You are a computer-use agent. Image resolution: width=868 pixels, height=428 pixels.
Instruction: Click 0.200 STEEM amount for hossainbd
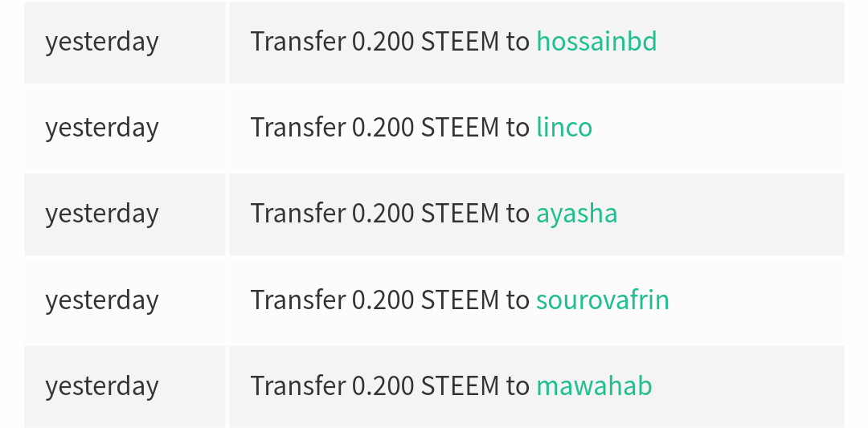[x=425, y=42]
